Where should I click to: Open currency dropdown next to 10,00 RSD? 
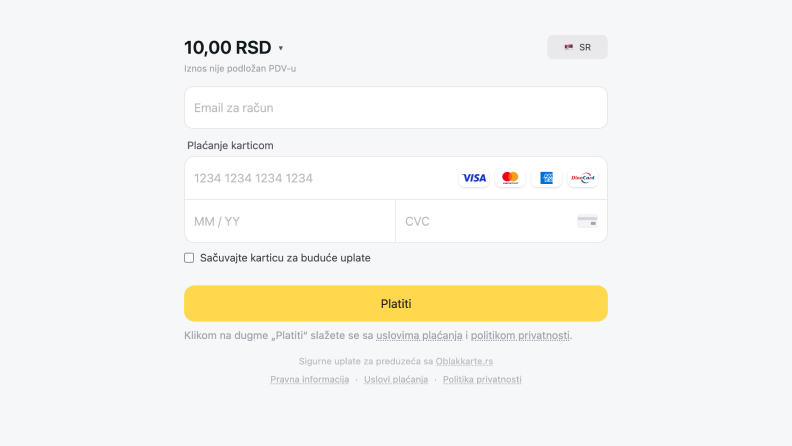281,48
